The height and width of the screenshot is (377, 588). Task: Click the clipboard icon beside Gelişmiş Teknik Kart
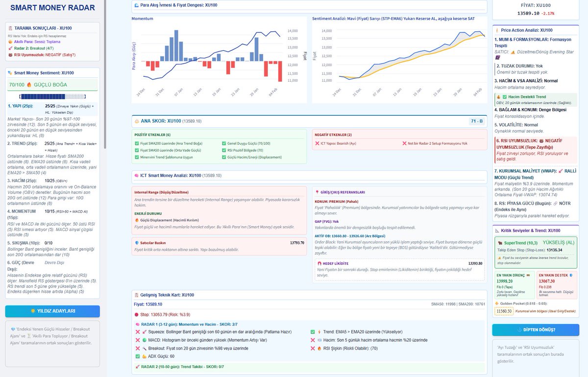136,295
